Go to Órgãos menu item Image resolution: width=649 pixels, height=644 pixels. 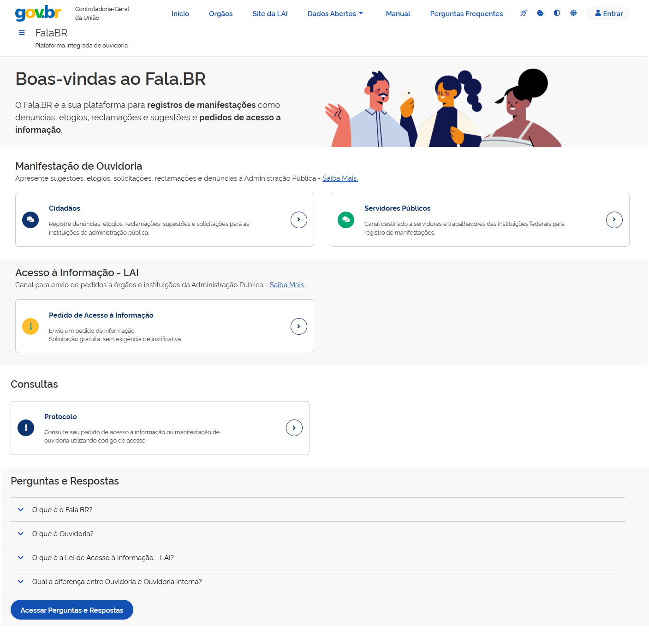tap(220, 14)
